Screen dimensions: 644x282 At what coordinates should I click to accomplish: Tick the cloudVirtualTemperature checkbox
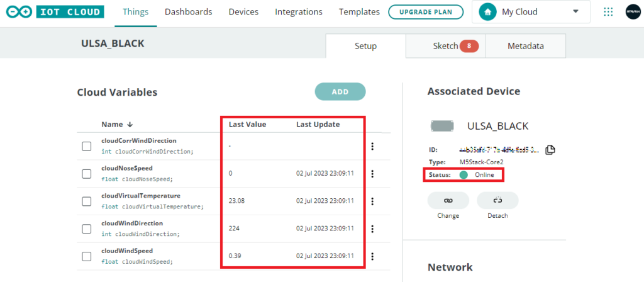[x=87, y=201]
